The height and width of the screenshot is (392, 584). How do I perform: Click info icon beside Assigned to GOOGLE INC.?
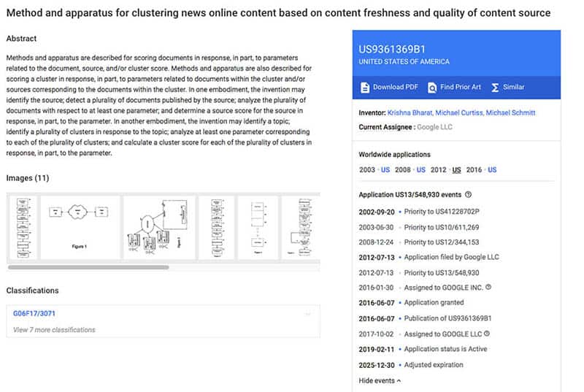[x=488, y=287]
